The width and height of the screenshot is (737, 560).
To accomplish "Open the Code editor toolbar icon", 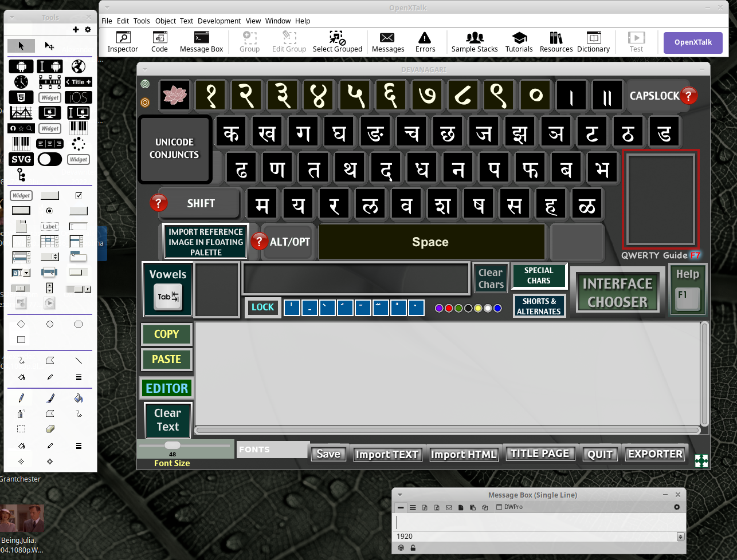I will click(159, 42).
